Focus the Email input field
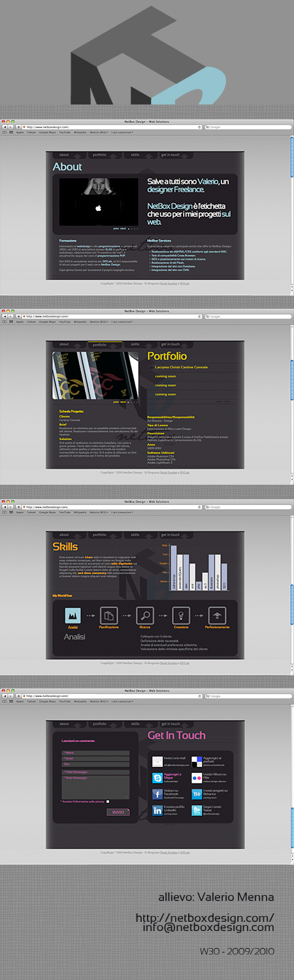The image size is (294, 980). click(96, 759)
